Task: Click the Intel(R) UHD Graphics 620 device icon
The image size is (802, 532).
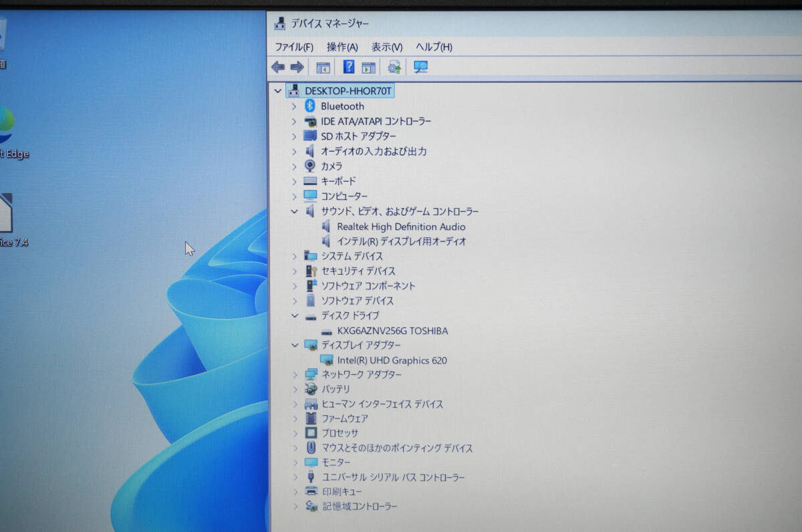Action: 326,360
